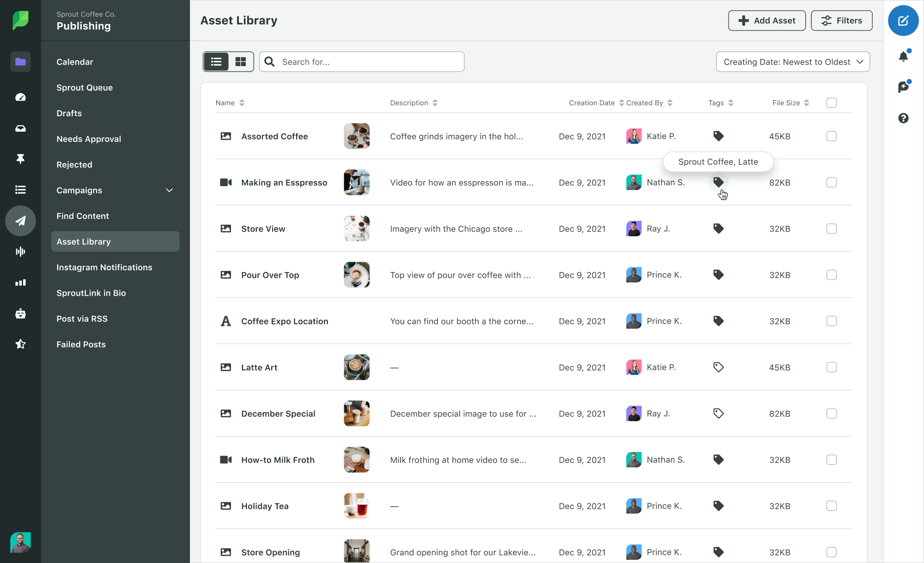
Task: Click the list view icon
Action: pos(216,61)
